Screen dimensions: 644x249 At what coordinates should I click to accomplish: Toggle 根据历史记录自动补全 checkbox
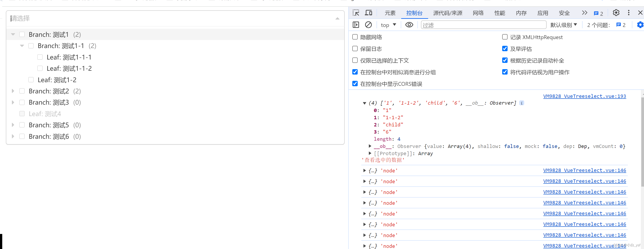pyautogui.click(x=505, y=60)
